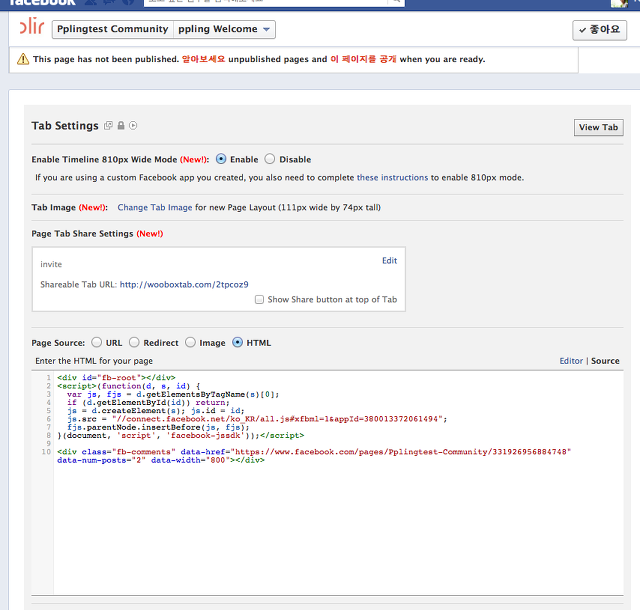
Task: Click Edit in share settings box
Action: coord(389,260)
